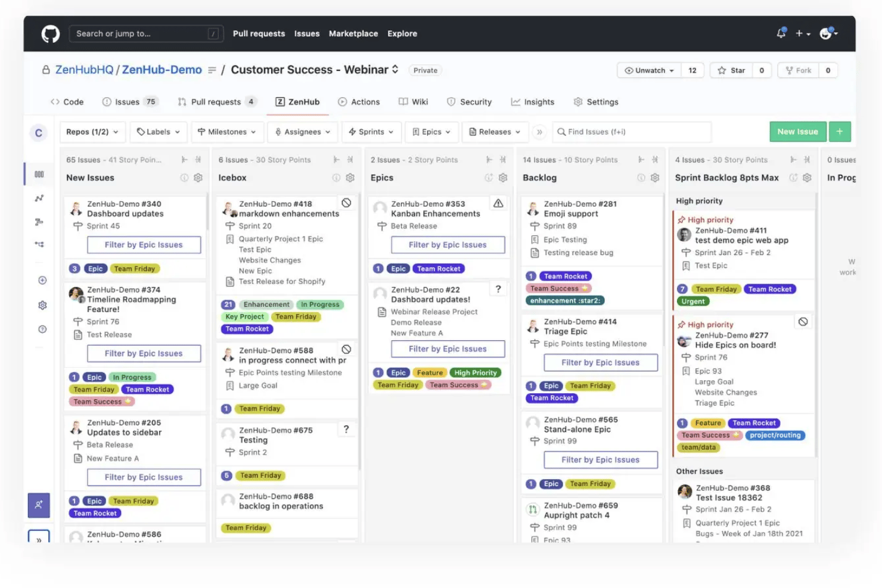This screenshot has height=588, width=882.
Task: Switch to the Wiki tab
Action: pyautogui.click(x=413, y=102)
